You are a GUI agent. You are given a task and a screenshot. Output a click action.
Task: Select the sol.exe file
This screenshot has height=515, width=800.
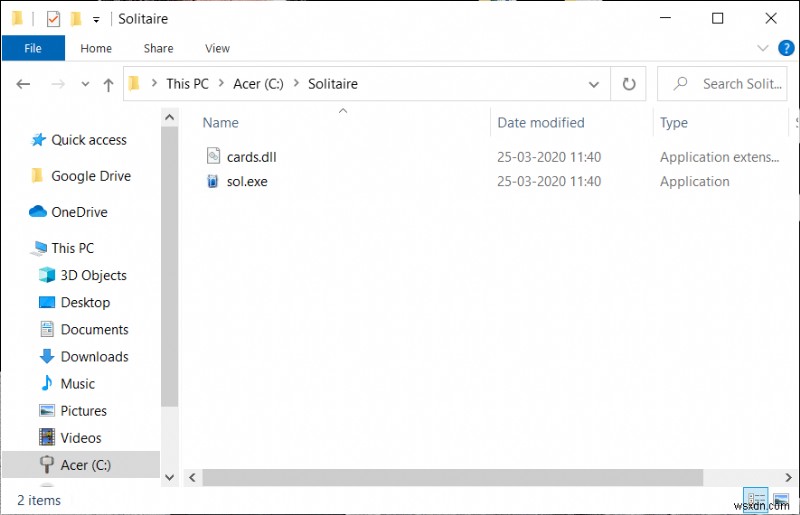click(247, 181)
